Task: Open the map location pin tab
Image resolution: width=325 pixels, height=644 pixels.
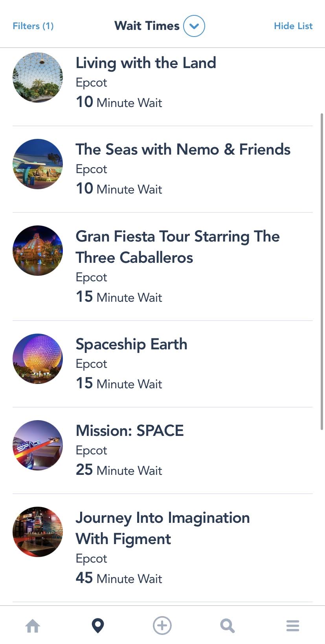Action: tap(97, 626)
